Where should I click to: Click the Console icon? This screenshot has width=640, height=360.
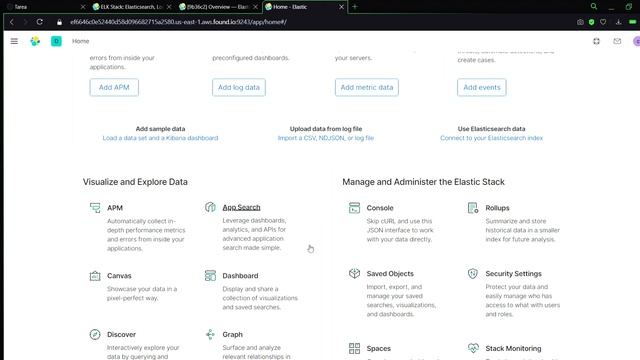click(x=354, y=208)
